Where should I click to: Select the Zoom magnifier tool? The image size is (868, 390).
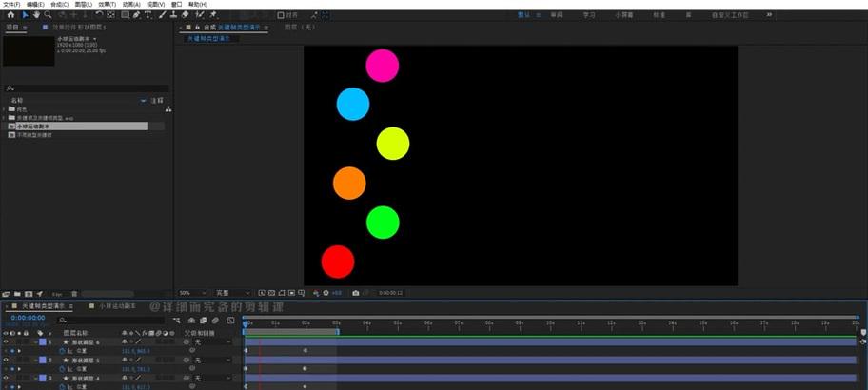tap(48, 15)
